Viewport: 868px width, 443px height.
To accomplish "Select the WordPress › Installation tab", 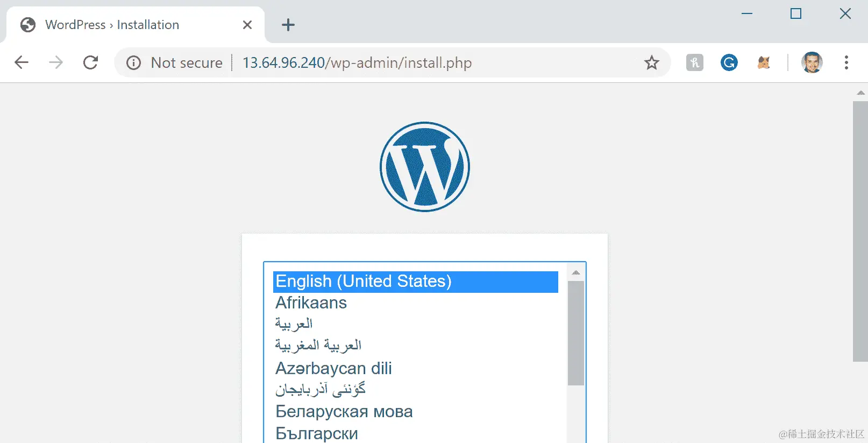I will pyautogui.click(x=136, y=25).
